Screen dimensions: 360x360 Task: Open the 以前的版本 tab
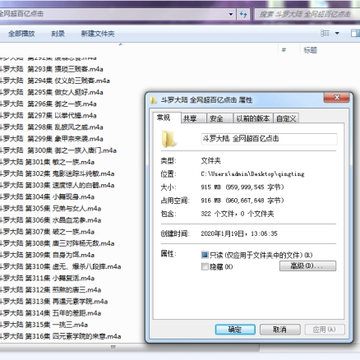pyautogui.click(x=253, y=118)
